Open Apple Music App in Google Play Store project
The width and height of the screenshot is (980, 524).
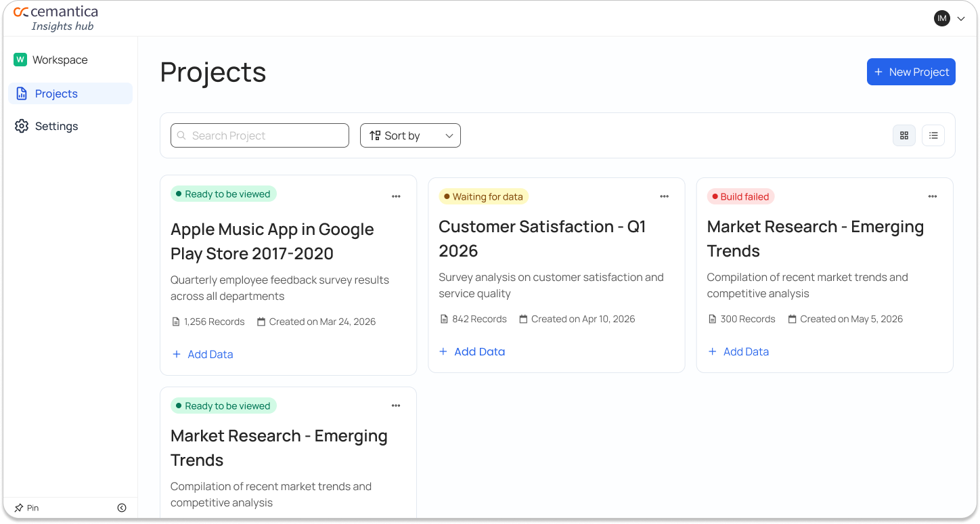pos(272,241)
